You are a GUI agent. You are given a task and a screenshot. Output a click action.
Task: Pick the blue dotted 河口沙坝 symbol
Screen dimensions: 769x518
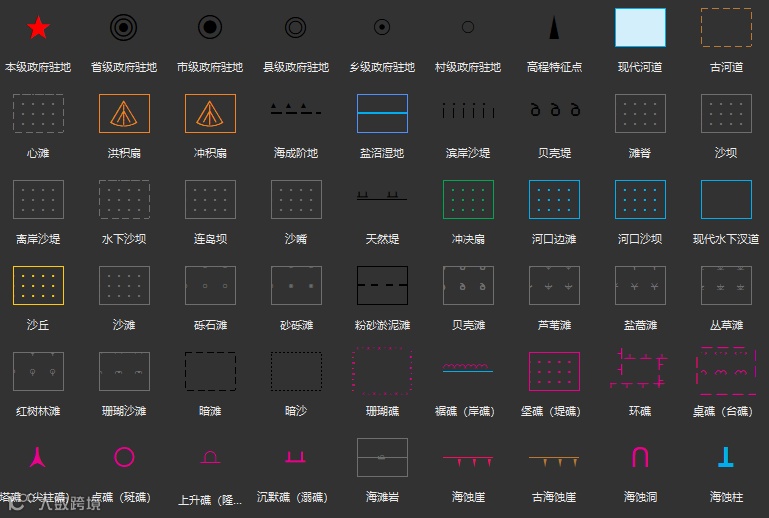click(x=640, y=199)
